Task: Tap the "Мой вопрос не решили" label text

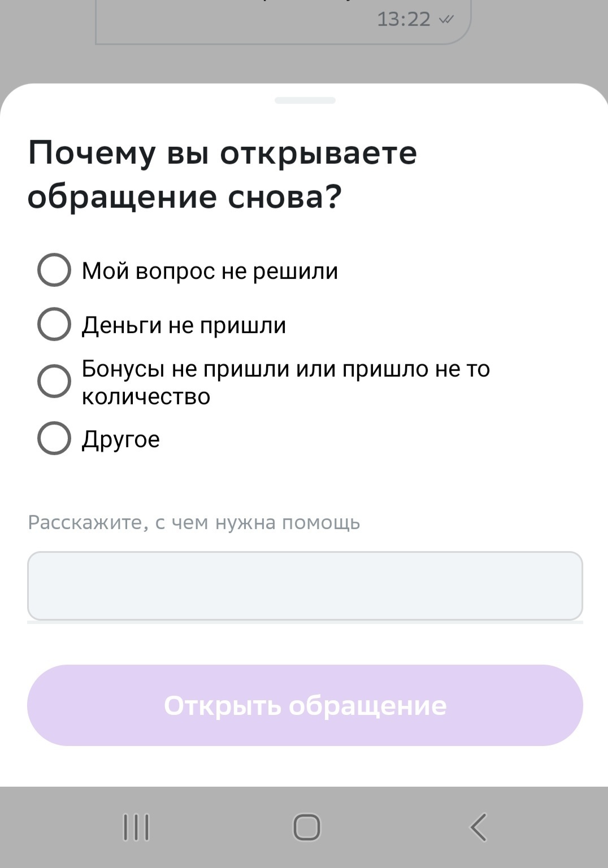Action: click(x=210, y=271)
